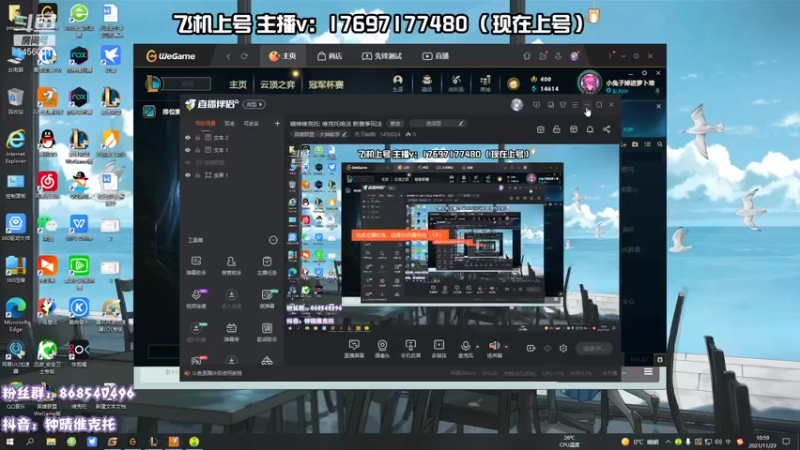Open 商城 store icon in League client
The image size is (800, 450).
pyautogui.click(x=485, y=83)
